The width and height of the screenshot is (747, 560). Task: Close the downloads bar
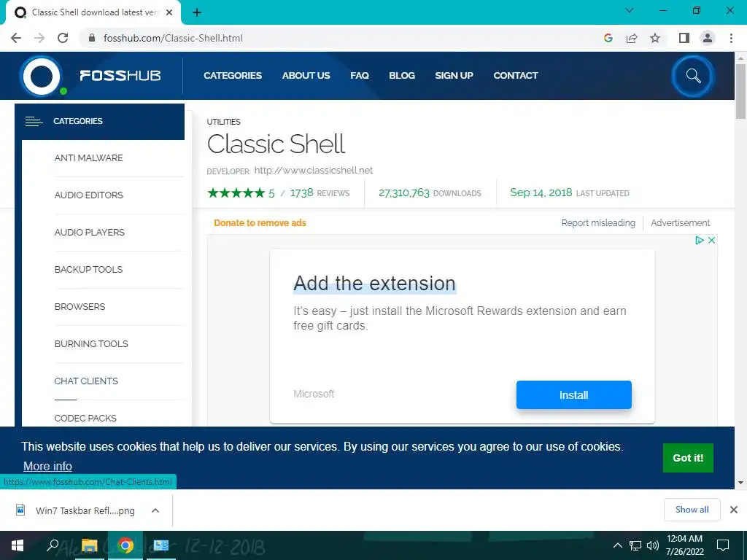tap(734, 510)
